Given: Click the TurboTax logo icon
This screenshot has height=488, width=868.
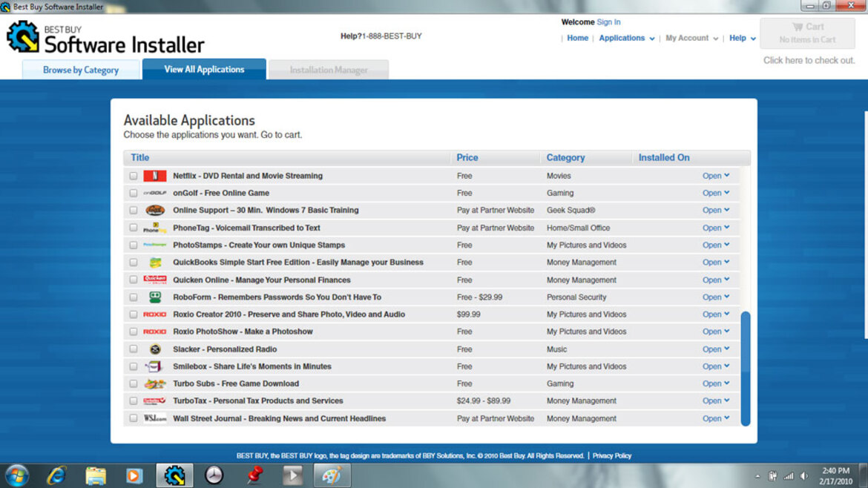Looking at the screenshot, I should [154, 400].
